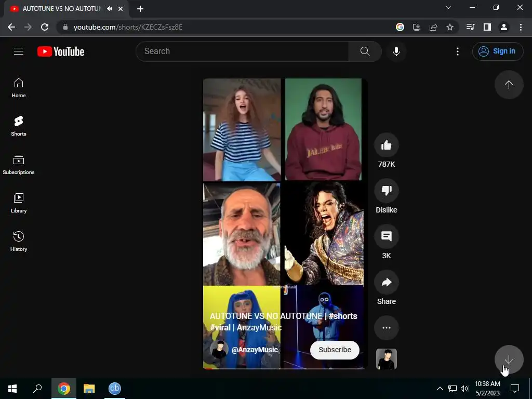Click the magnifier search button
532x399 pixels.
click(365, 51)
